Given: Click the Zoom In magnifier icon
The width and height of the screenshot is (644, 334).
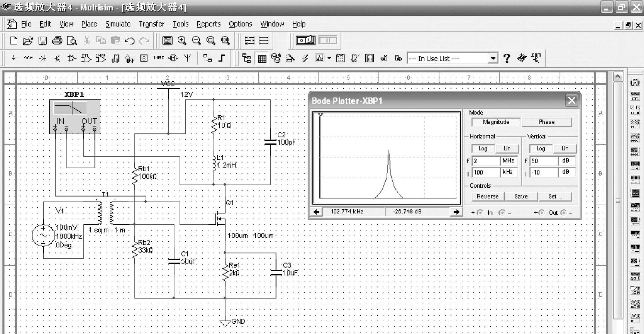Looking at the screenshot, I should [182, 41].
